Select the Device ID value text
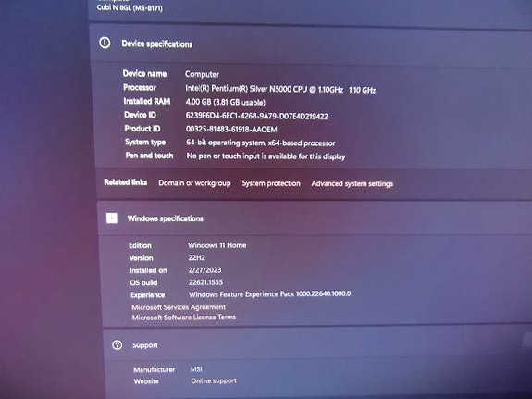This screenshot has height=399, width=532. 257,116
